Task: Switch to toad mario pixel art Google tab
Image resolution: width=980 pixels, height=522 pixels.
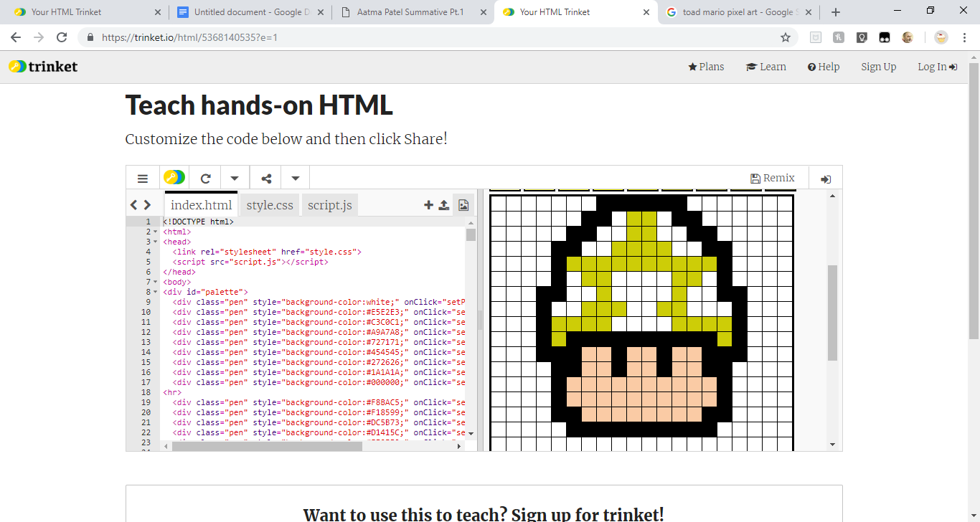Action: click(x=738, y=12)
